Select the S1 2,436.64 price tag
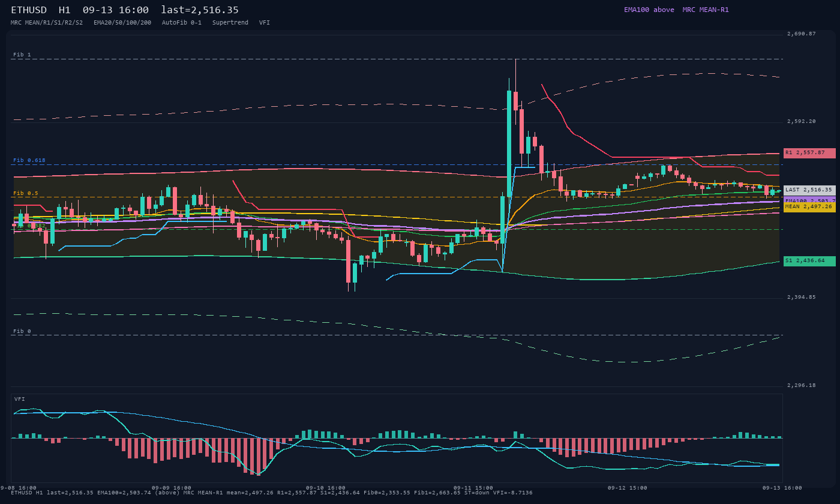The height and width of the screenshot is (504, 840). click(x=809, y=261)
